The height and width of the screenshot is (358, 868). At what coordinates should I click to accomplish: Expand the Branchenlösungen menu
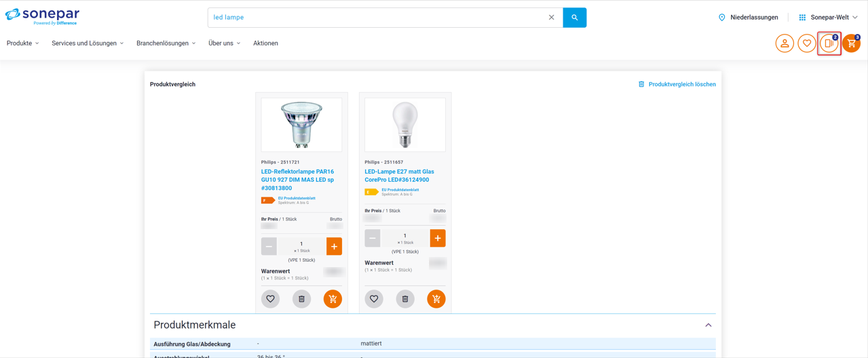(x=166, y=43)
